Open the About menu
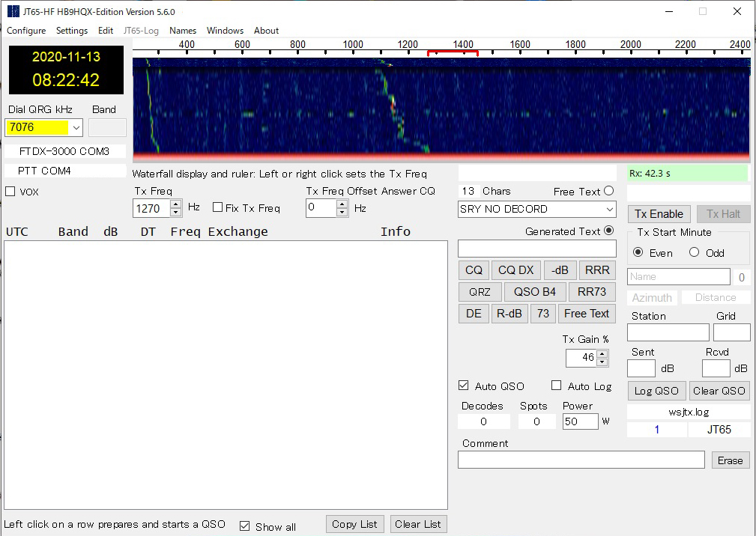The width and height of the screenshot is (756, 536). (x=266, y=31)
